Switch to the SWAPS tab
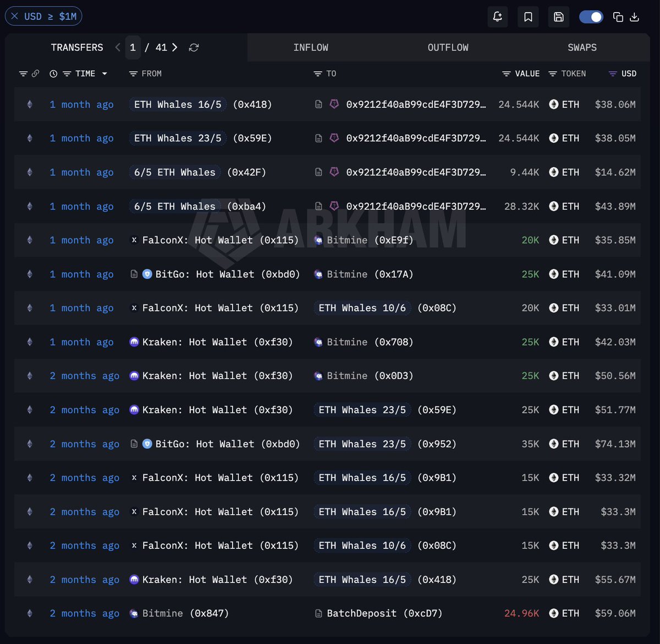 pyautogui.click(x=582, y=47)
